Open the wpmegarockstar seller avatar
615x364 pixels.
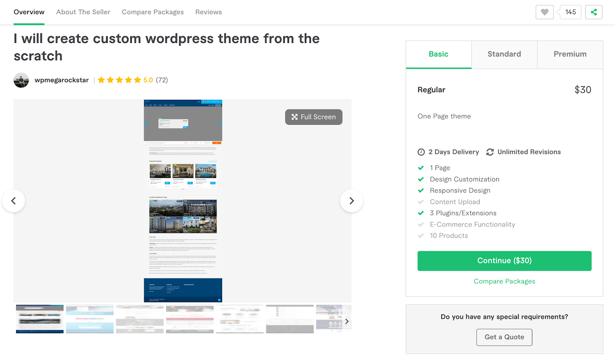pyautogui.click(x=21, y=80)
